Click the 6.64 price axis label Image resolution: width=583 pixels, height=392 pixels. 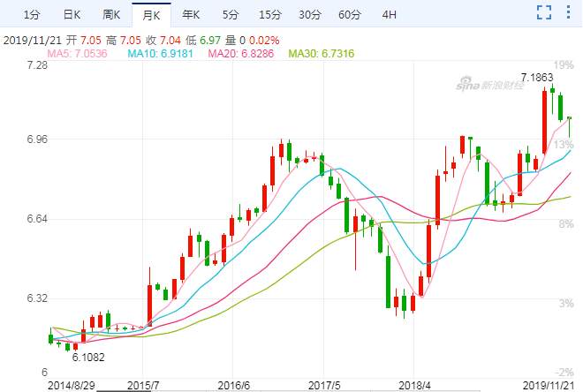pos(38,218)
